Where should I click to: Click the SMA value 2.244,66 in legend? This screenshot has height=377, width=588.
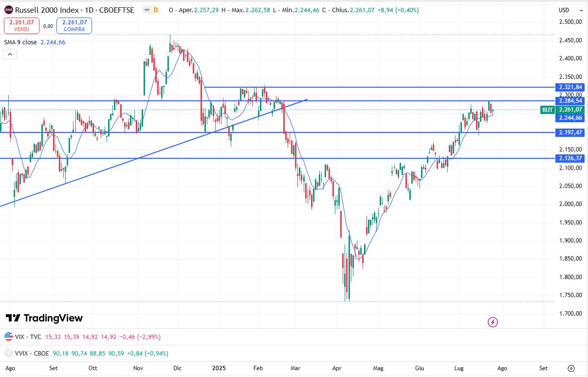point(53,42)
